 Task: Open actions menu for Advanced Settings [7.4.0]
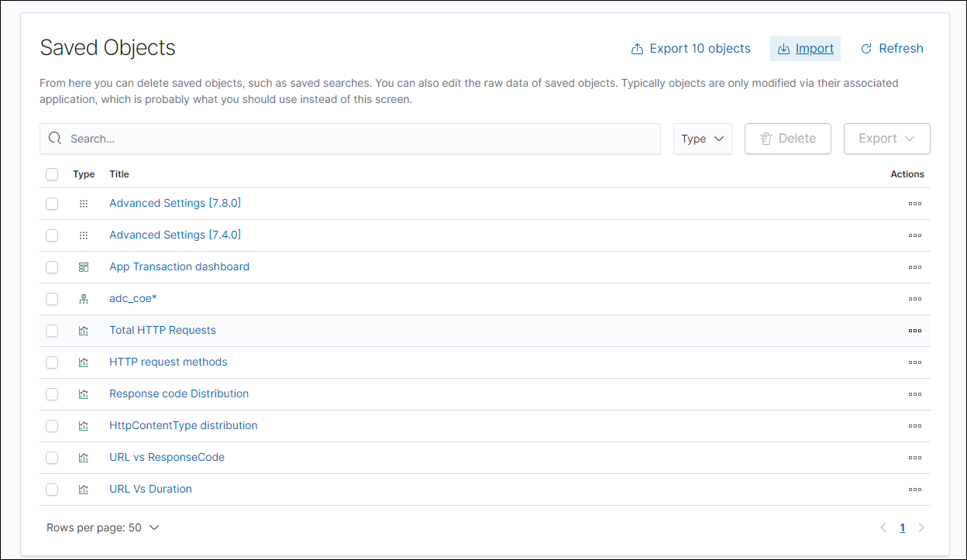914,235
